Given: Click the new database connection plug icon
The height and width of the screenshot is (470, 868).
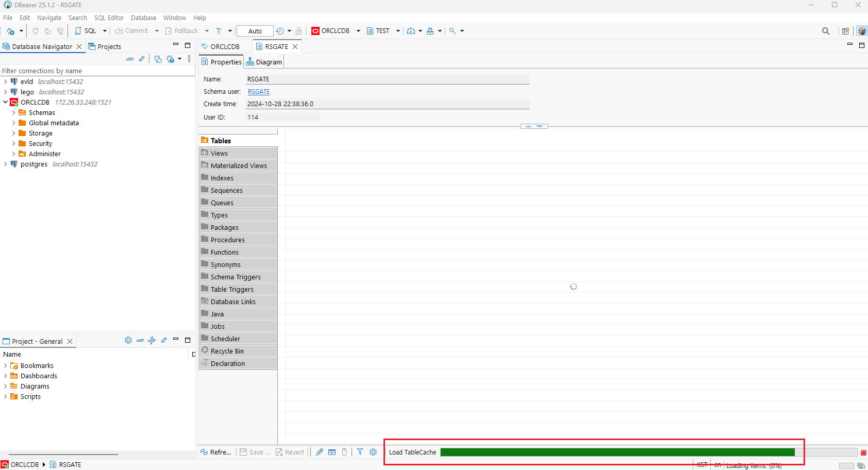Looking at the screenshot, I should pyautogui.click(x=10, y=31).
